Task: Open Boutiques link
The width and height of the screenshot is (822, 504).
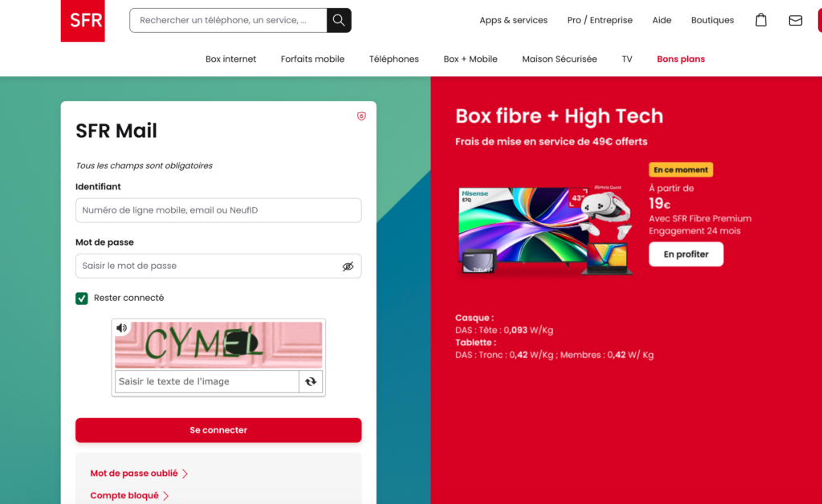Action: [x=712, y=20]
